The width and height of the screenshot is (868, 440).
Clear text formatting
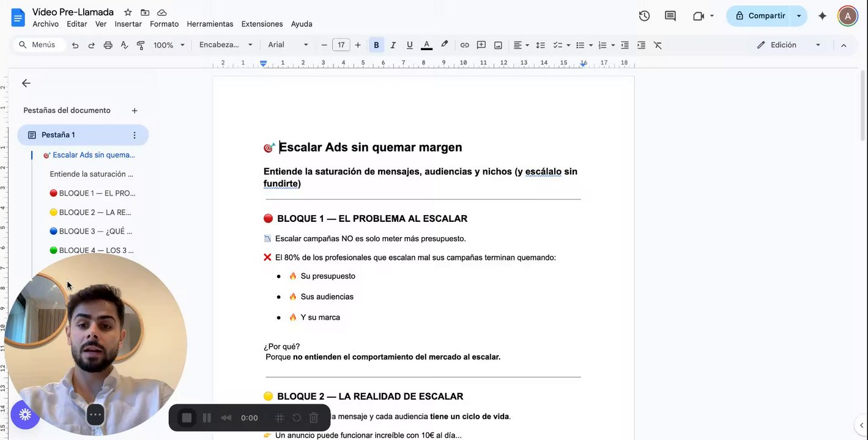(658, 45)
